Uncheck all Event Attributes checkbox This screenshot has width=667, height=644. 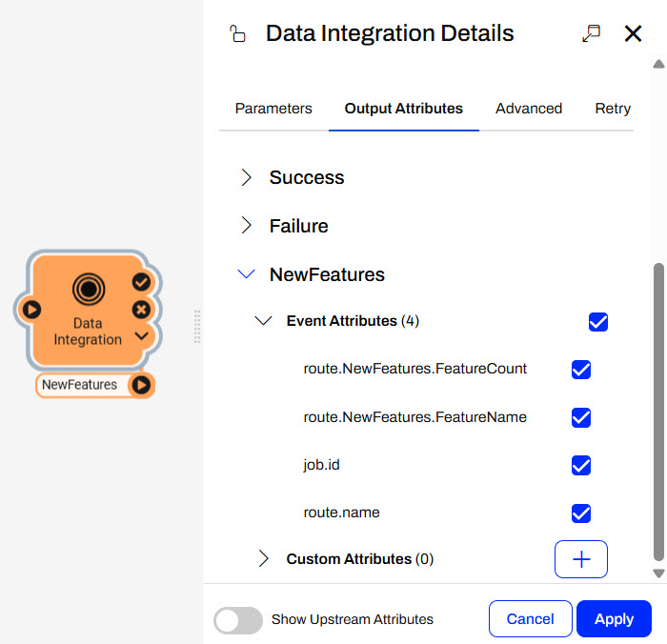coord(598,322)
